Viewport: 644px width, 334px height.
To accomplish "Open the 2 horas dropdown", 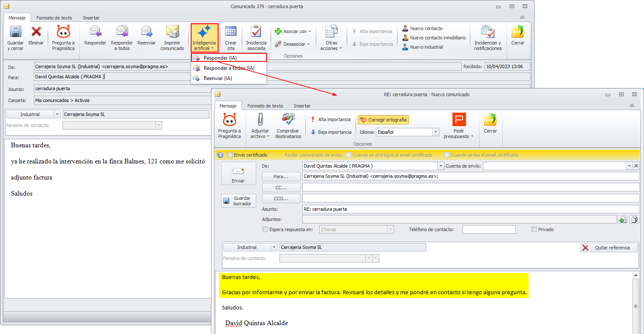I will (x=390, y=229).
